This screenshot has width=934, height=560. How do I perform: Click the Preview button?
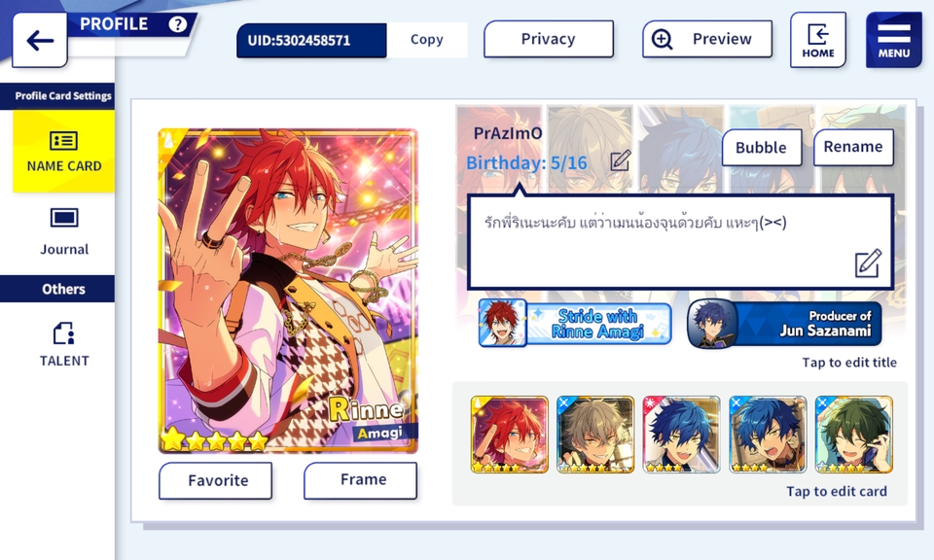(x=707, y=39)
